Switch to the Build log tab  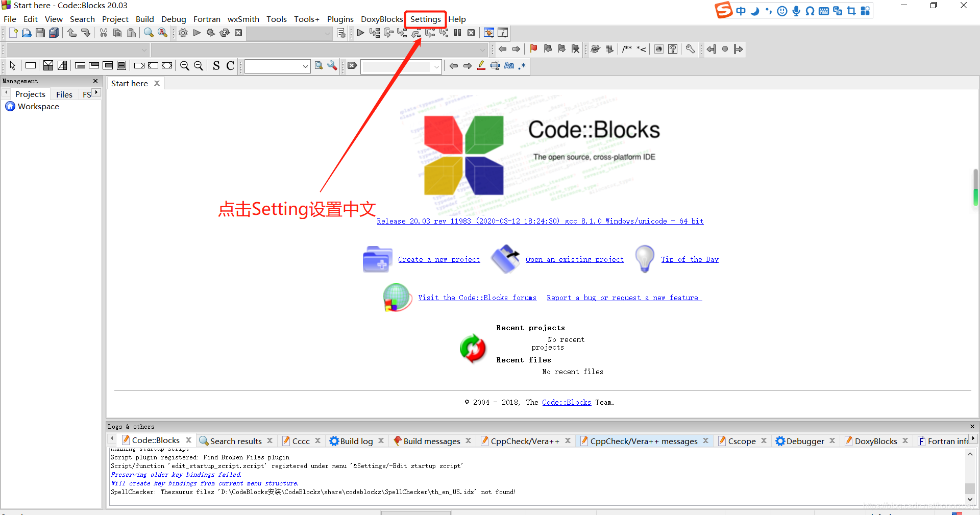[357, 441]
